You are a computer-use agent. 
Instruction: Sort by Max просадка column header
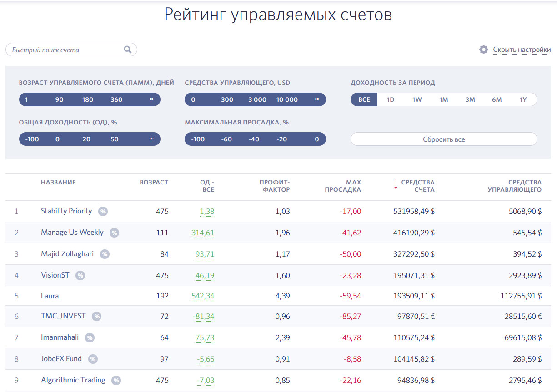pos(343,186)
